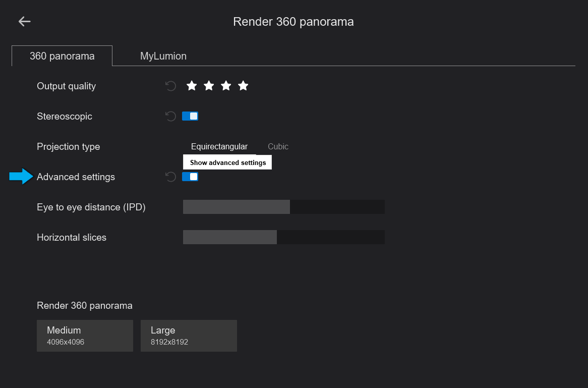Set output quality to three stars
This screenshot has height=388, width=588.
pos(226,86)
